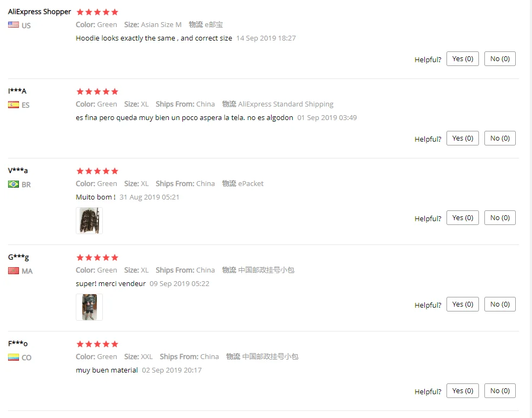The image size is (532, 418).
Task: Mark AliExpress Shopper review helpful with Yes
Action: [x=462, y=58]
